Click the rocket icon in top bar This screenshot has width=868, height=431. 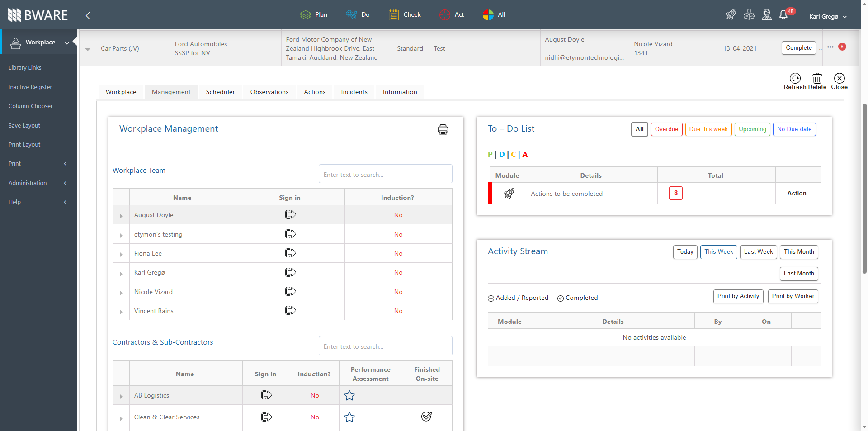(731, 14)
